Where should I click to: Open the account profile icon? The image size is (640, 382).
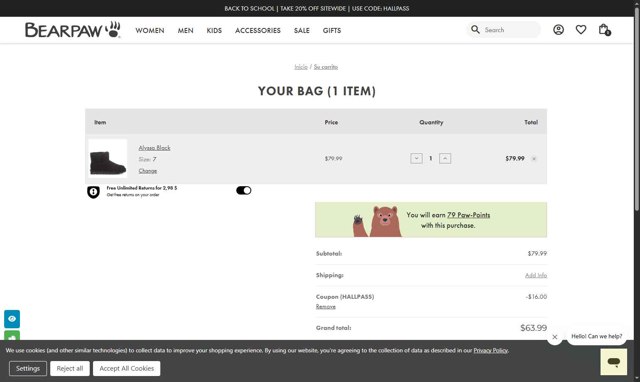tap(558, 29)
